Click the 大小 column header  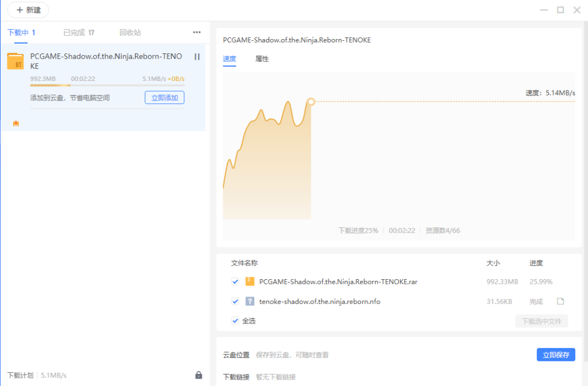pyautogui.click(x=493, y=263)
